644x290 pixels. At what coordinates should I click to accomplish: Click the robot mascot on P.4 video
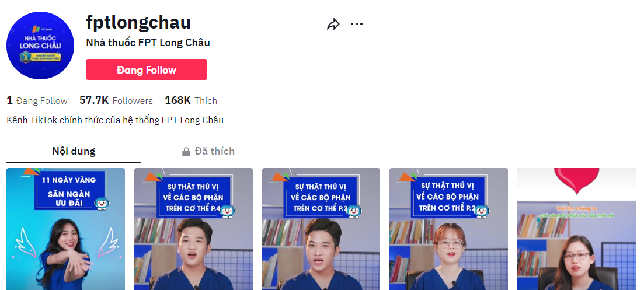click(228, 211)
